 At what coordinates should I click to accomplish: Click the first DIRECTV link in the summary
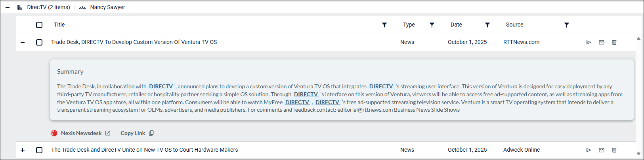click(x=161, y=86)
